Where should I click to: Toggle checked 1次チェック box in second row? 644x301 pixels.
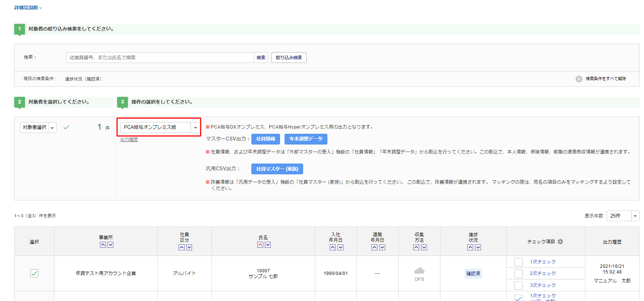[x=518, y=298]
